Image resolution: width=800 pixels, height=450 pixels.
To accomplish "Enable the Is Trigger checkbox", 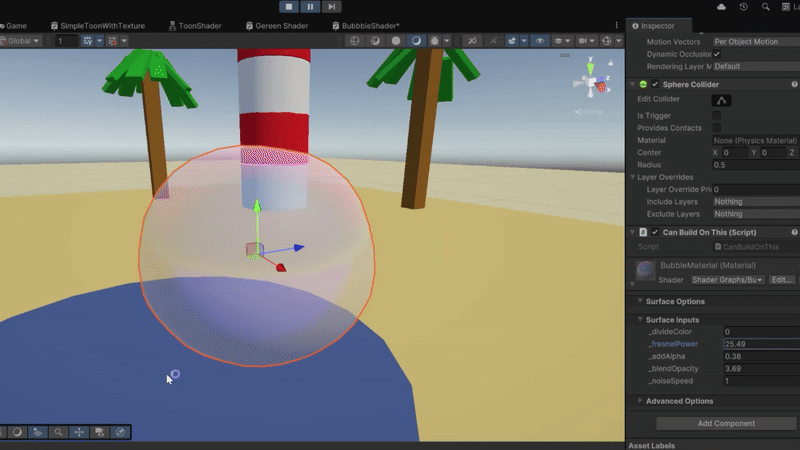I will point(716,116).
